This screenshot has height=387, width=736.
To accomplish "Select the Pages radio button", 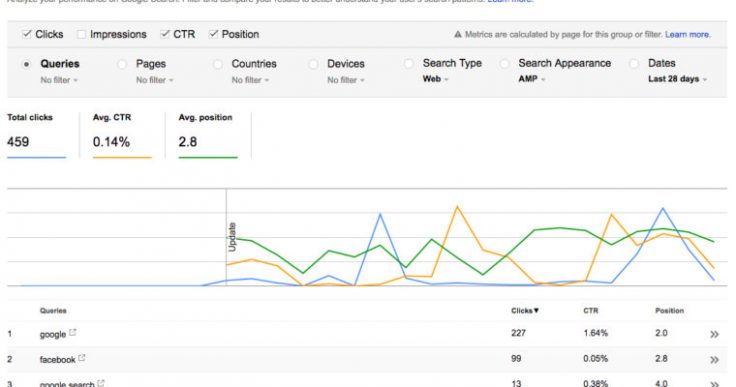I will [122, 64].
